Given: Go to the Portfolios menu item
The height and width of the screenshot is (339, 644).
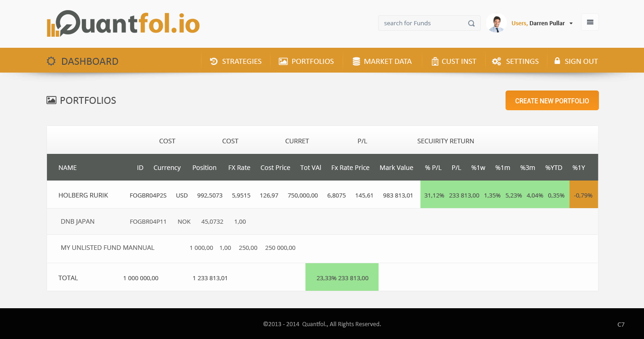Looking at the screenshot, I should click(313, 61).
